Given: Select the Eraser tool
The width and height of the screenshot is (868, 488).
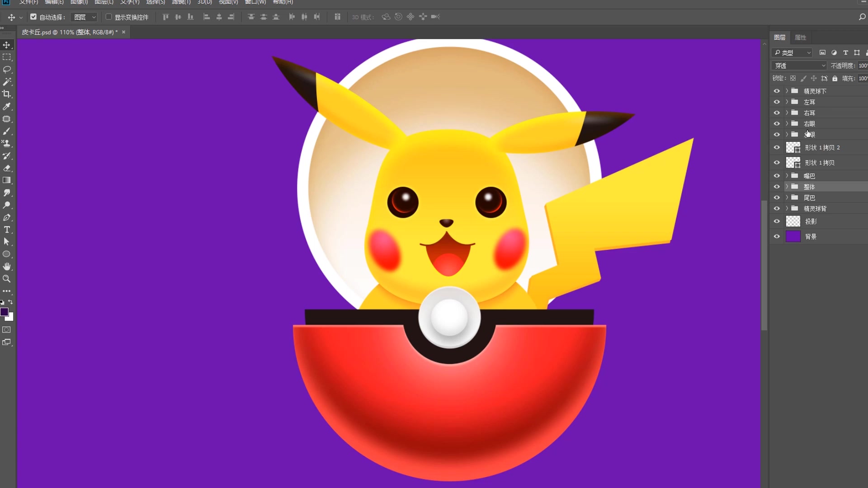Looking at the screenshot, I should tap(7, 168).
